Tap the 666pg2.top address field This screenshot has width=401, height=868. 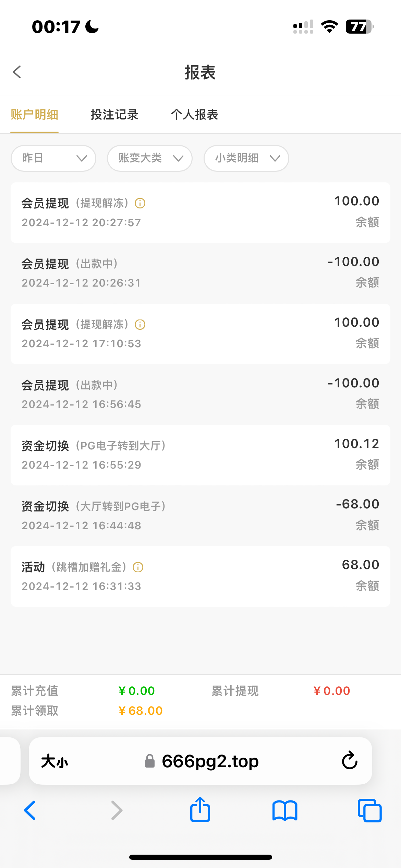(210, 761)
